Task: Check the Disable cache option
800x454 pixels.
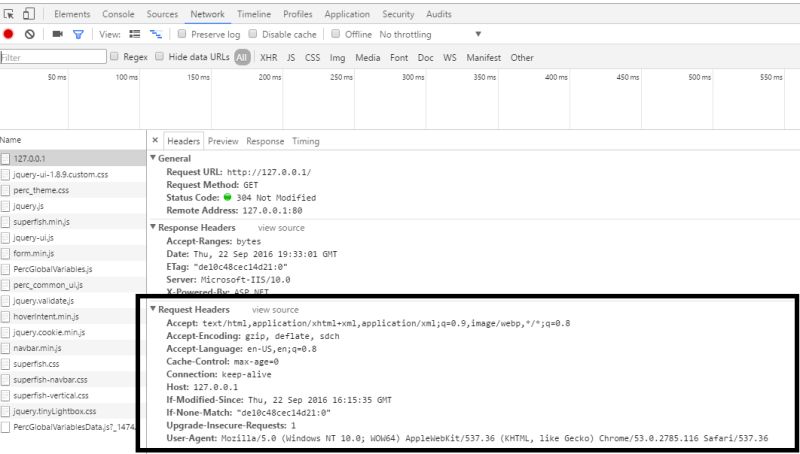Action: [x=253, y=34]
